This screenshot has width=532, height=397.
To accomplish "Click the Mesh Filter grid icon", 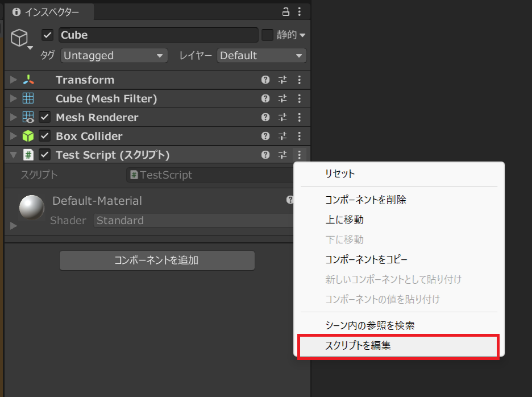I will (x=28, y=98).
